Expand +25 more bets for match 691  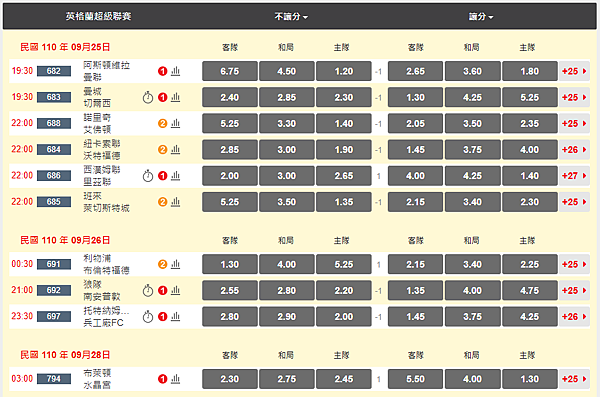click(574, 264)
